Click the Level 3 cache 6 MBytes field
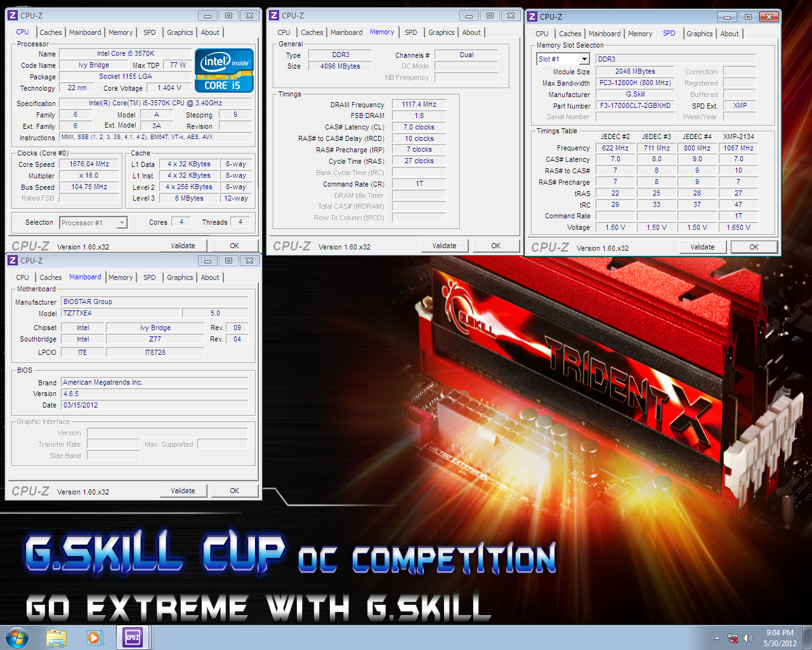The image size is (812, 650). click(x=189, y=198)
